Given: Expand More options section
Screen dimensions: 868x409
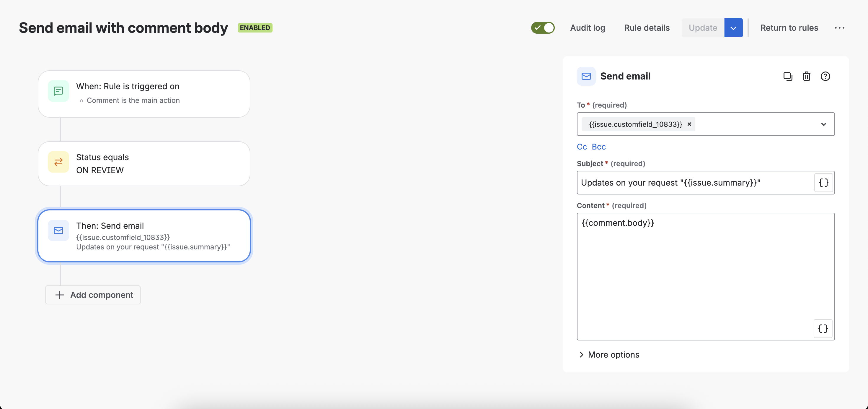Looking at the screenshot, I should (x=609, y=354).
